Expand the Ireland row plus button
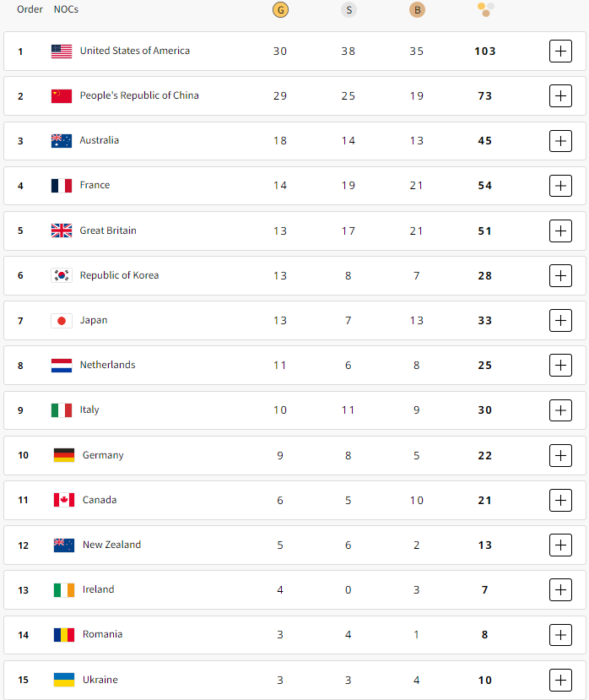 (x=560, y=589)
